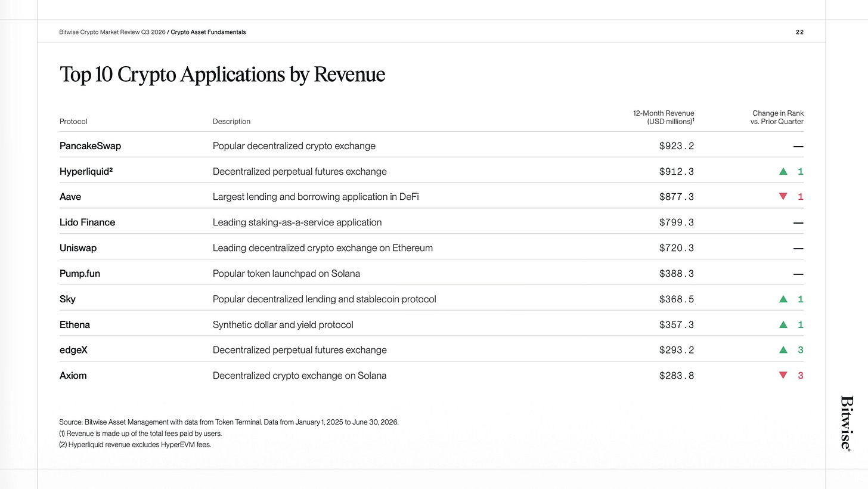
Task: Click the page number 22
Action: tap(799, 32)
